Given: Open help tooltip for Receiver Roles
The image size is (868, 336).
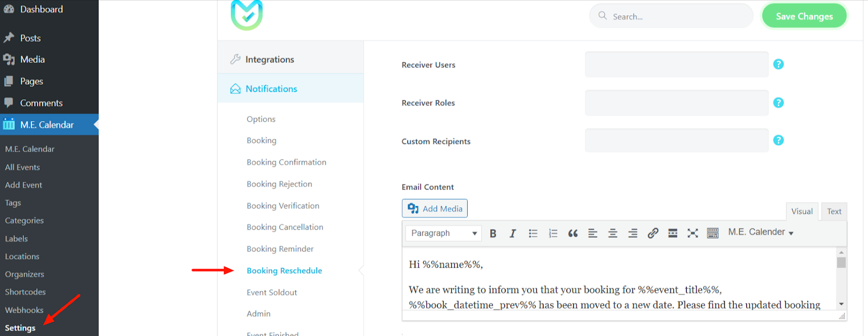Looking at the screenshot, I should (778, 103).
